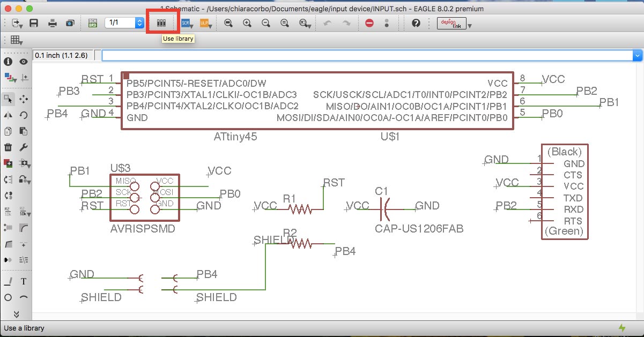The width and height of the screenshot is (644, 337).
Task: Click the CAP-US1206FAB capacitor label
Action: click(419, 229)
